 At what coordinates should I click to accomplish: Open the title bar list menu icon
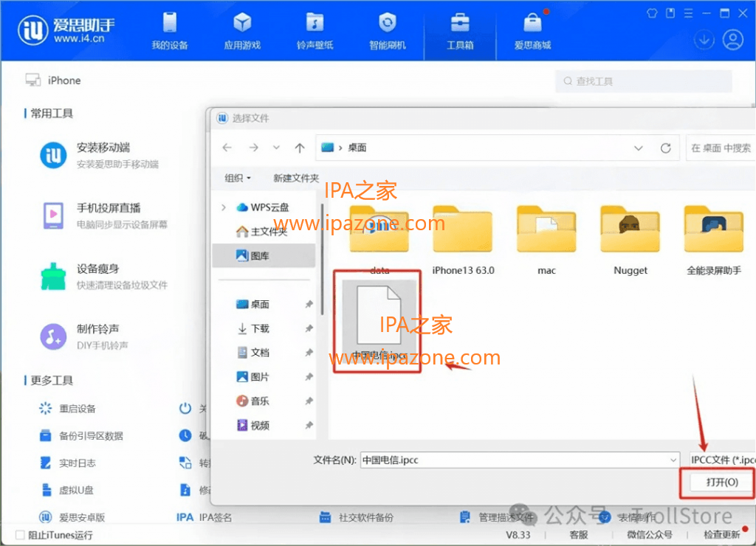tap(688, 13)
